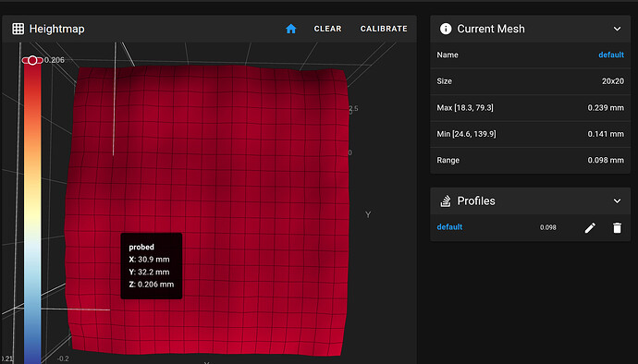This screenshot has width=638, height=364.
Task: Edit the default profile with pencil icon
Action: 590,227
